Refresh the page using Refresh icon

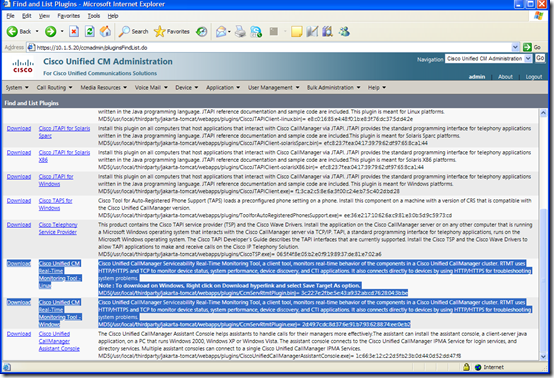pyautogui.click(x=90, y=31)
